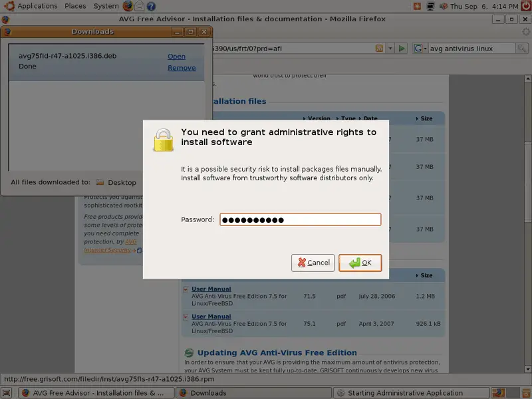Launch Firefox from the top panel icon
532x399 pixels.
(x=128, y=6)
